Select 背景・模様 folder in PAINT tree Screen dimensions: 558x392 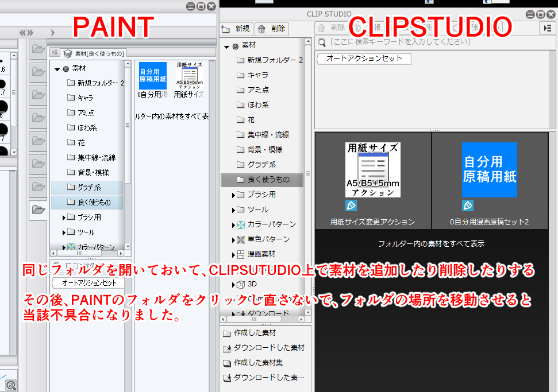(x=88, y=172)
